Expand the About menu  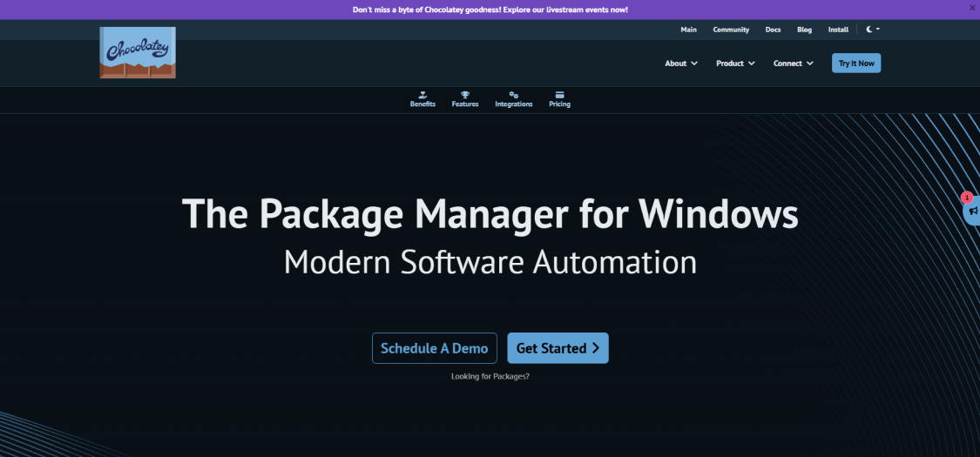pyautogui.click(x=681, y=63)
